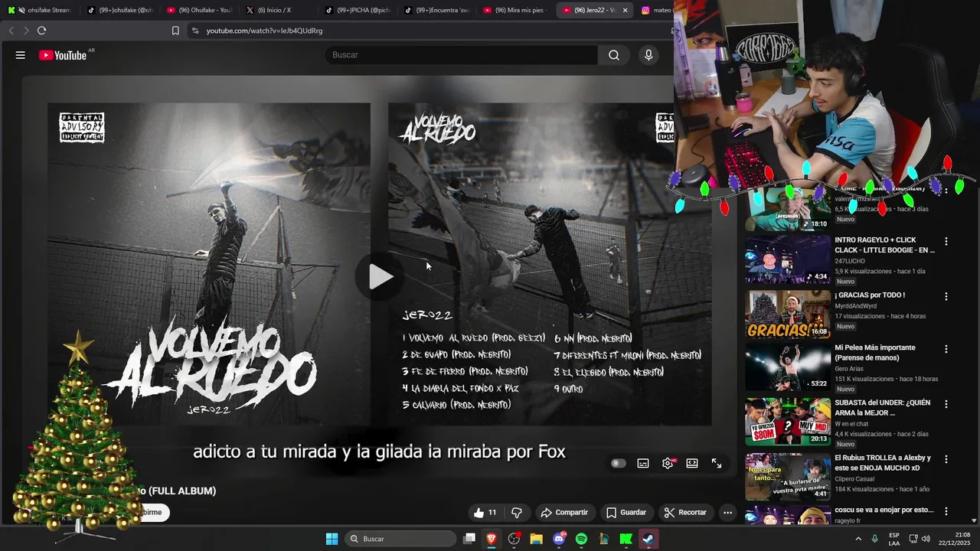Go to the YouTube home logo
Image resolution: width=980 pixels, height=551 pixels.
63,55
